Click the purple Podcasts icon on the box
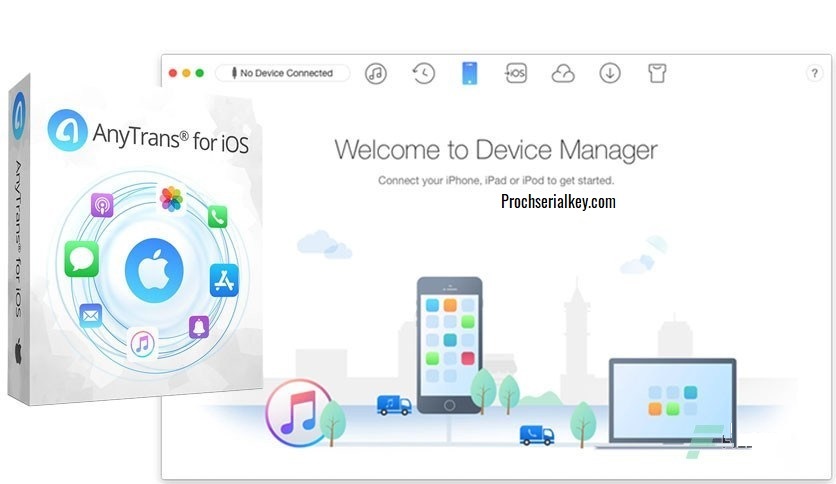This screenshot has height=484, width=836. click(102, 205)
